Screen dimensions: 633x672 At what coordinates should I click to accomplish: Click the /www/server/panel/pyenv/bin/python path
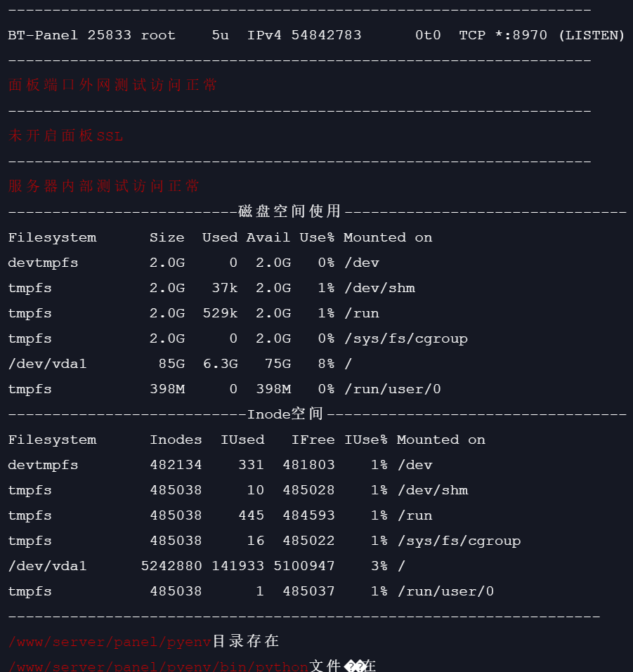point(158,666)
